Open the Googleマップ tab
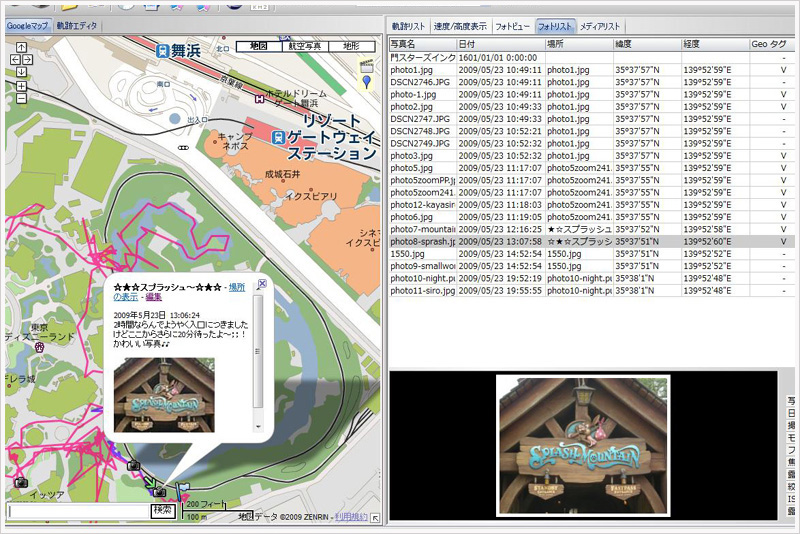Image resolution: width=800 pixels, height=534 pixels. [28, 26]
